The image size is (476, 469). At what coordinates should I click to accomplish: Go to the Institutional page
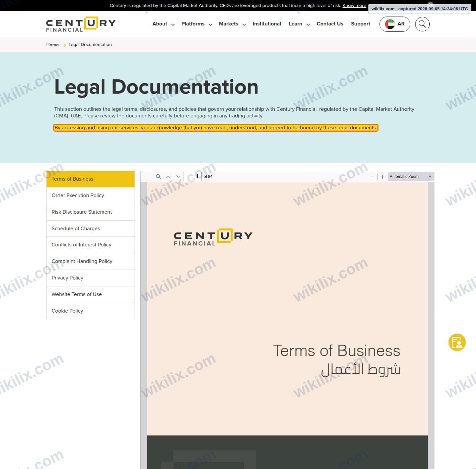pyautogui.click(x=267, y=24)
